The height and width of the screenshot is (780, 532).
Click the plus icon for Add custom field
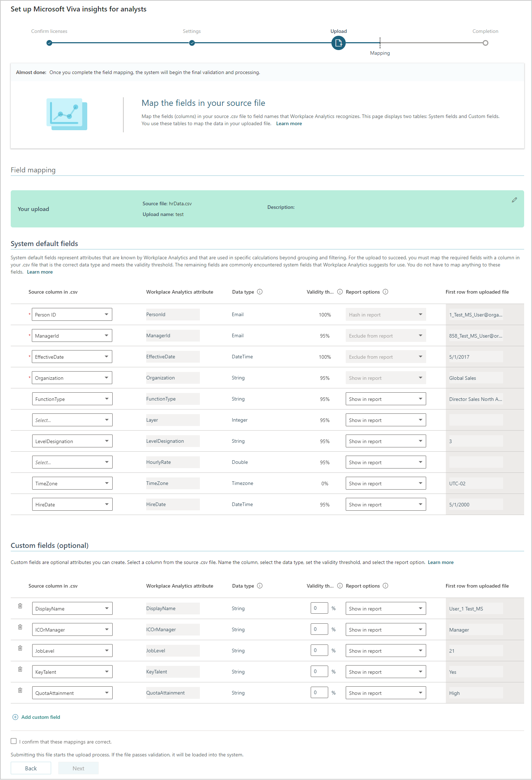15,717
